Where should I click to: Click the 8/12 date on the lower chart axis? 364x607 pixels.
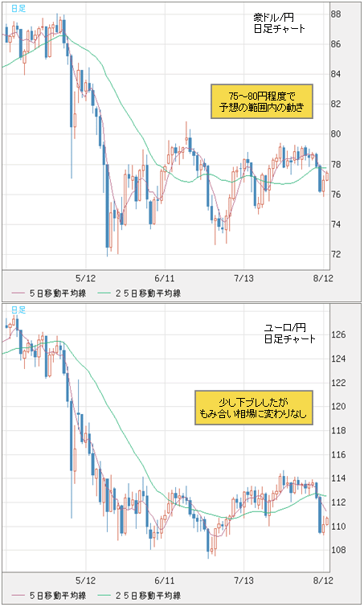click(323, 580)
